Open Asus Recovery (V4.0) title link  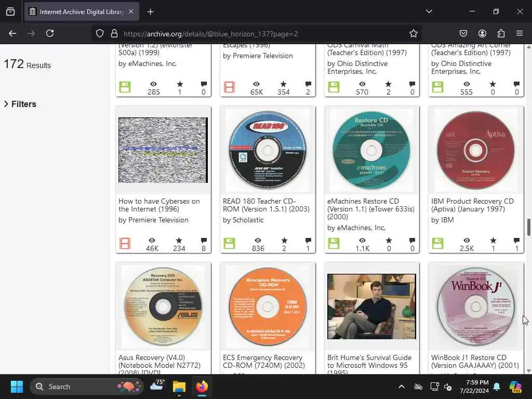(x=159, y=365)
